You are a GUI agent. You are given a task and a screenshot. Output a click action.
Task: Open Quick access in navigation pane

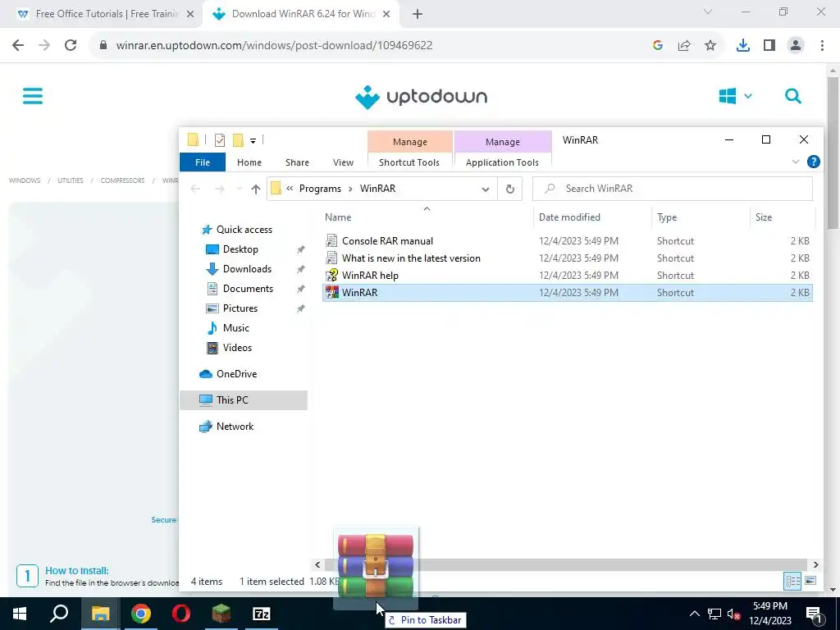click(x=244, y=230)
